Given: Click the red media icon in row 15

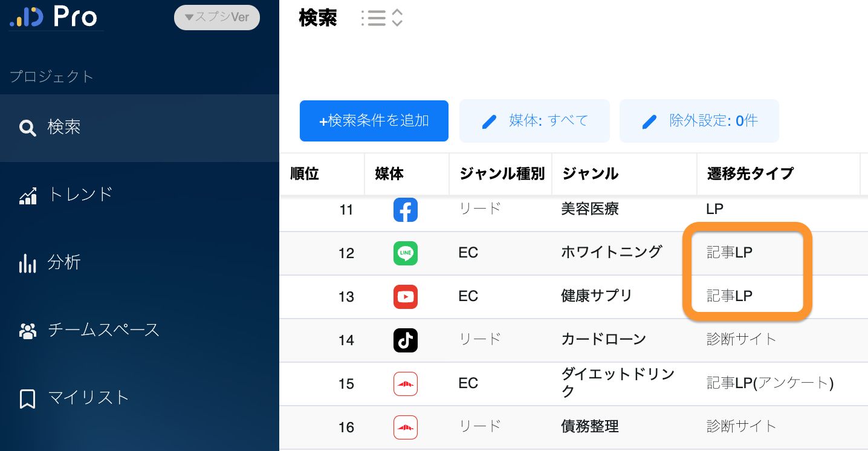Looking at the screenshot, I should [x=406, y=384].
